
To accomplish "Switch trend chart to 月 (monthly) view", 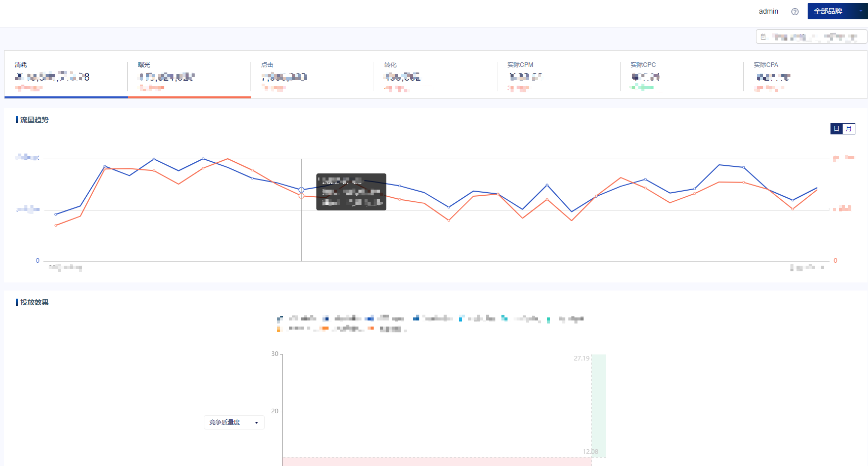I will [x=849, y=129].
